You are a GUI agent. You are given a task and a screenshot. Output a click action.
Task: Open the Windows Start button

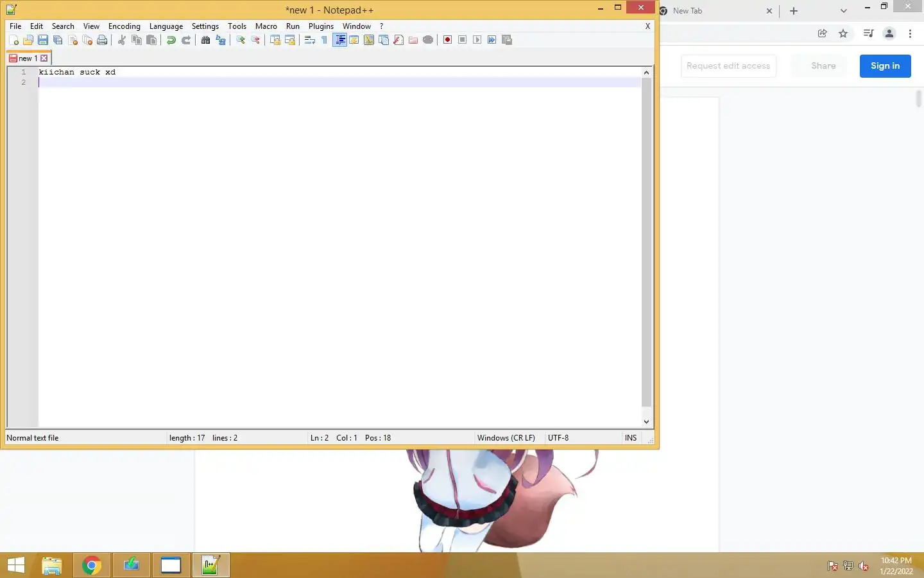click(x=16, y=565)
